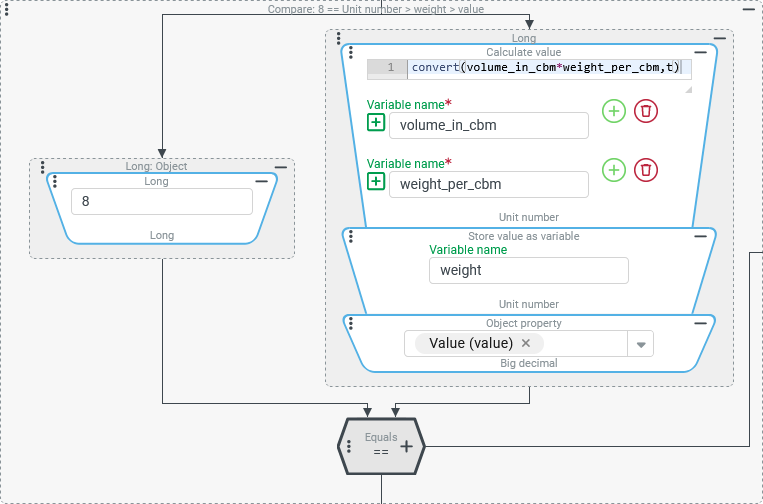763x504 pixels.
Task: Open drag handle of Calculate value block
Action: (351, 52)
